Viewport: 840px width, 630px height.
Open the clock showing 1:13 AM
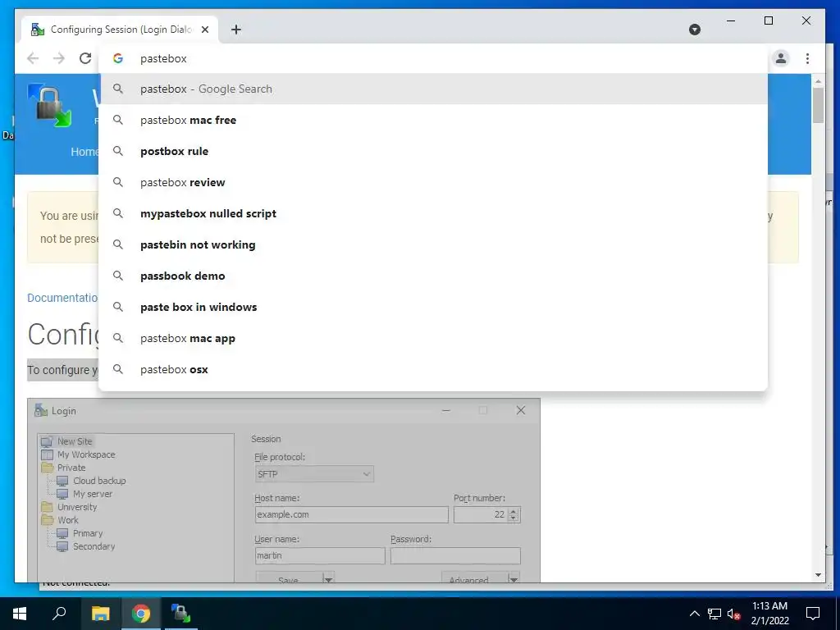click(x=769, y=614)
